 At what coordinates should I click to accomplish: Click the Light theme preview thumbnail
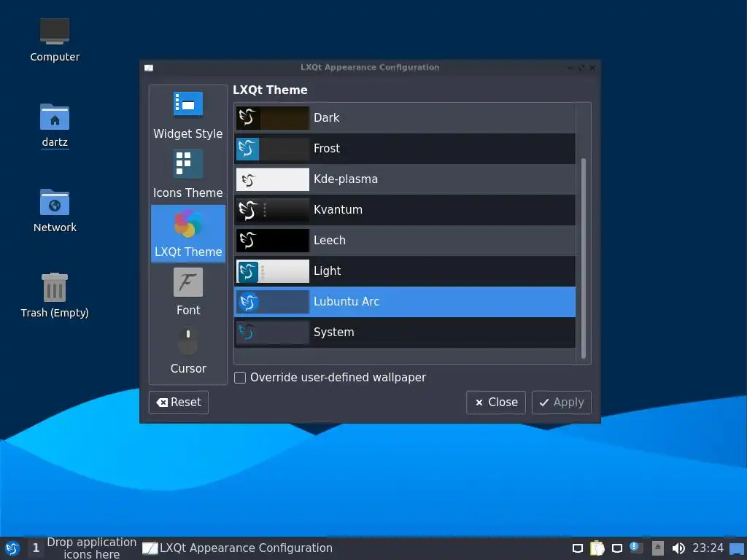pos(273,271)
